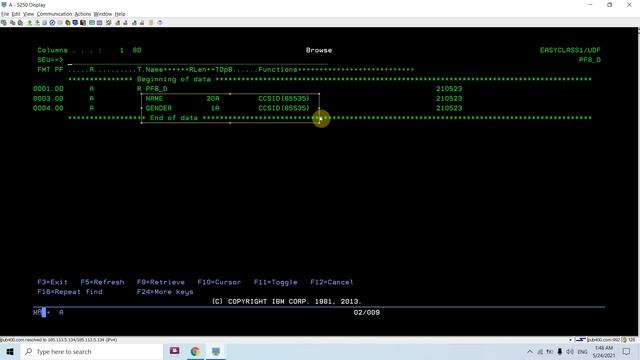Open the Communication menu

54,14
